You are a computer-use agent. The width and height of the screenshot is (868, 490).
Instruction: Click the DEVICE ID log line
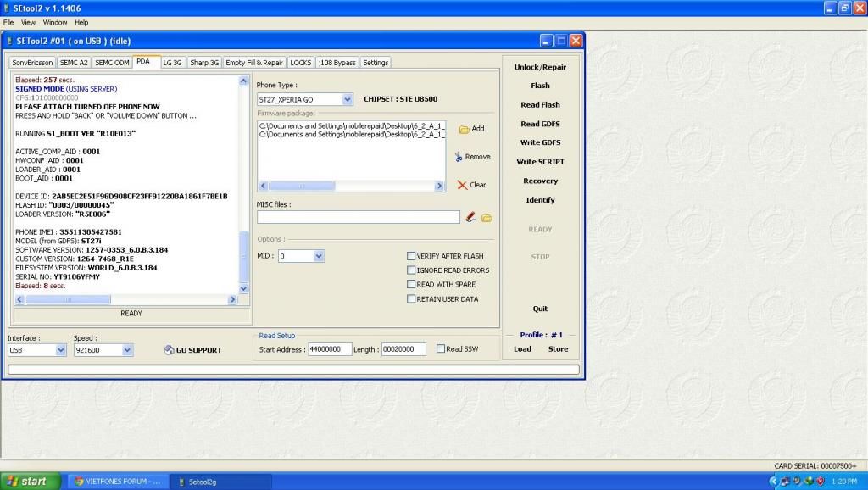pos(121,197)
